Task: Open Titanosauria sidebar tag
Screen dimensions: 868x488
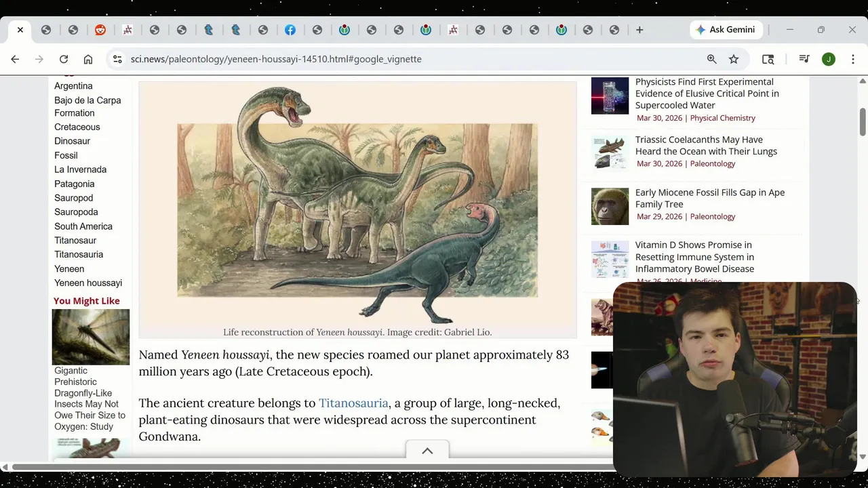Action: click(79, 254)
